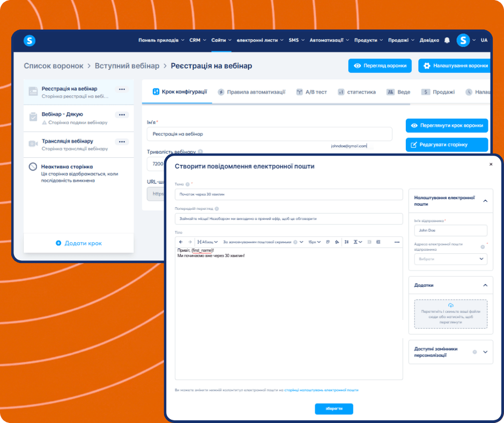Switch to статистика tab
Image resolution: width=504 pixels, height=423 pixels.
pyautogui.click(x=357, y=92)
